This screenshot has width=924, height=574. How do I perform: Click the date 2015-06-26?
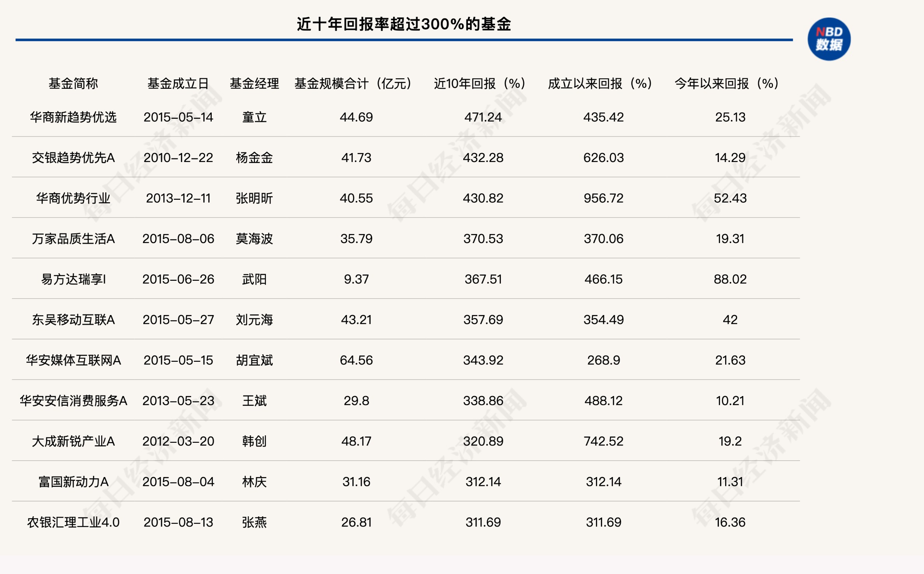[x=178, y=279]
